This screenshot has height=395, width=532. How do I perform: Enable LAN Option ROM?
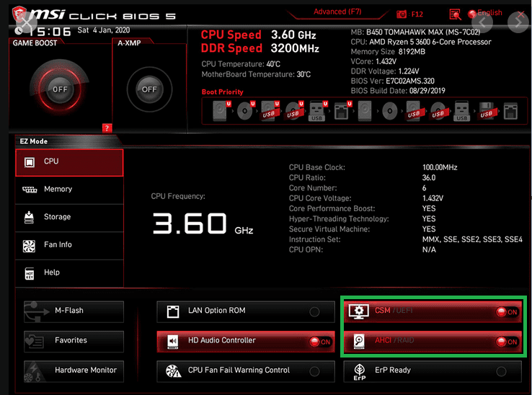coord(246,311)
